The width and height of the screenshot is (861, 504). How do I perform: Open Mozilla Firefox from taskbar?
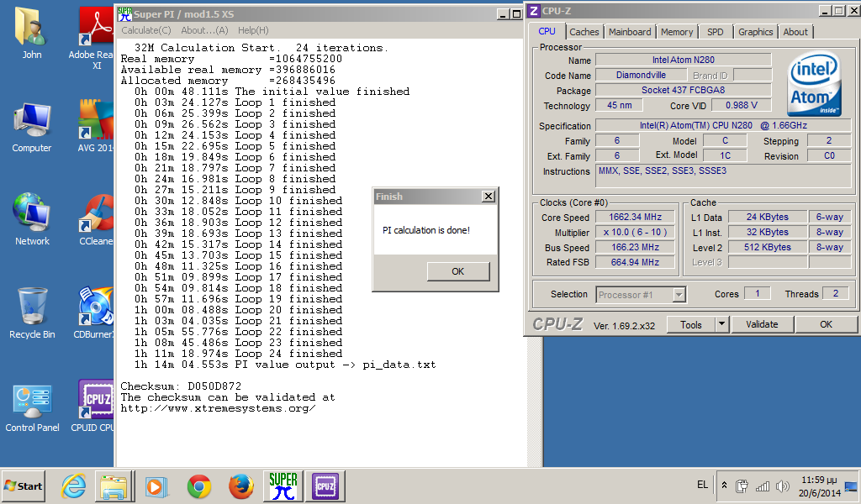point(241,486)
